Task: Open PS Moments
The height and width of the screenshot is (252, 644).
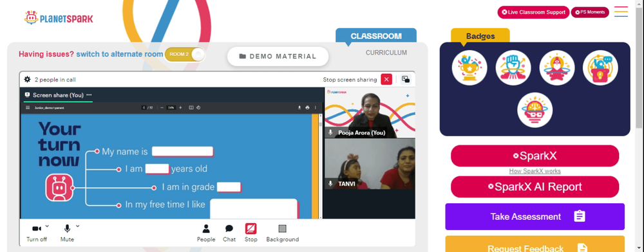Action: click(x=590, y=12)
